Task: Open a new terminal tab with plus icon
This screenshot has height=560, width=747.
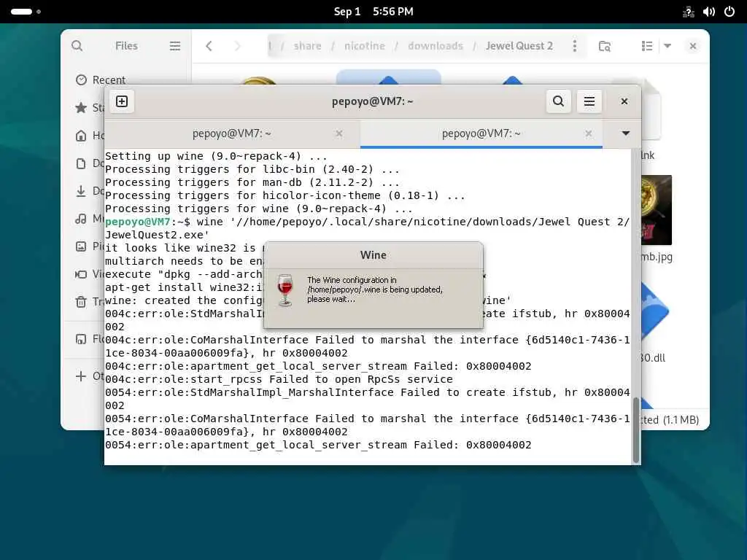Action: [122, 101]
